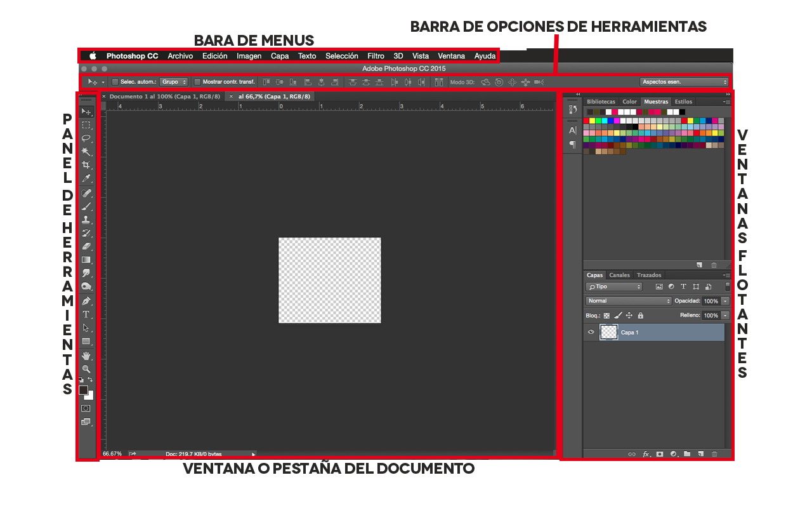Select the Eyedropper tool
Image resolution: width=812 pixels, height=508 pixels.
click(86, 178)
